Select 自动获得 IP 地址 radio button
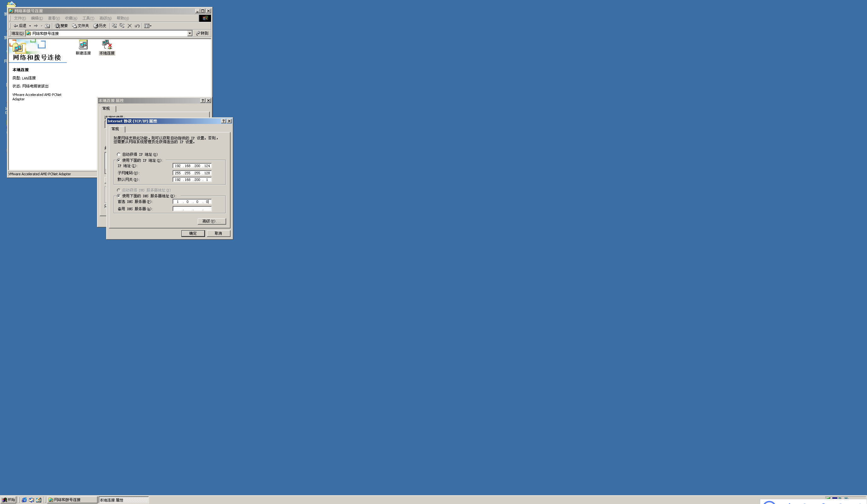 pyautogui.click(x=119, y=154)
